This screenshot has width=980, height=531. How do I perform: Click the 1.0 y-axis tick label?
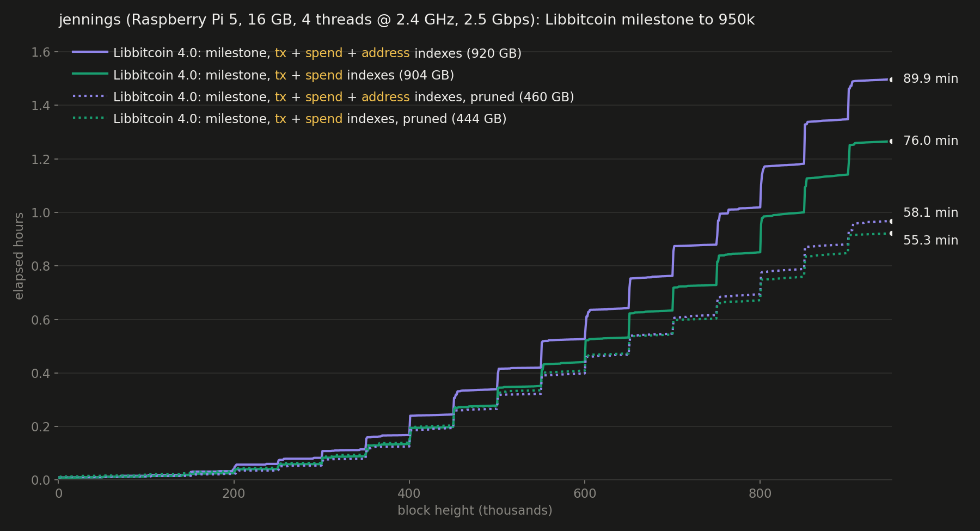(x=40, y=213)
